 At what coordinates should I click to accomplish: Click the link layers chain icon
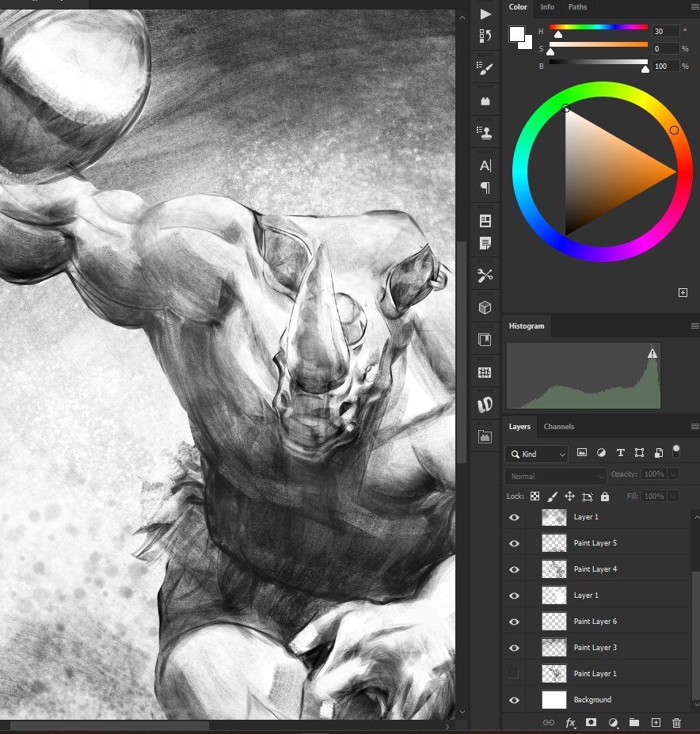click(548, 723)
